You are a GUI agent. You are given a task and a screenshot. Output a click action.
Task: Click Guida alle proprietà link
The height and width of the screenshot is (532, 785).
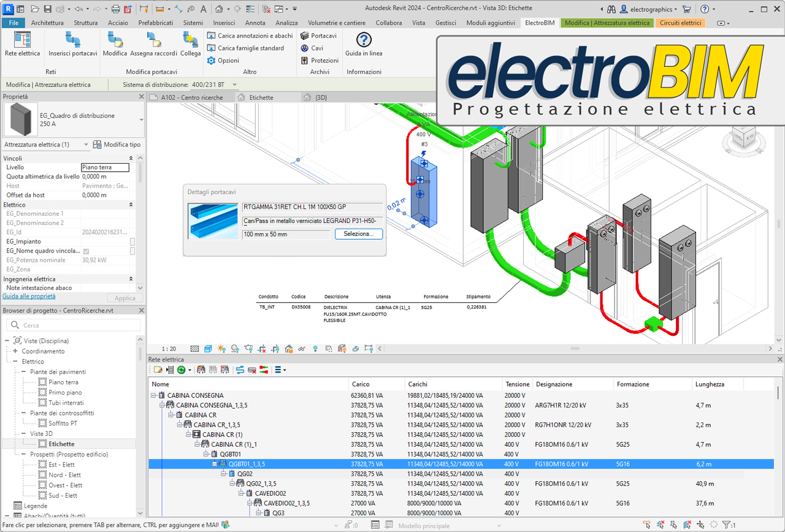coord(29,296)
